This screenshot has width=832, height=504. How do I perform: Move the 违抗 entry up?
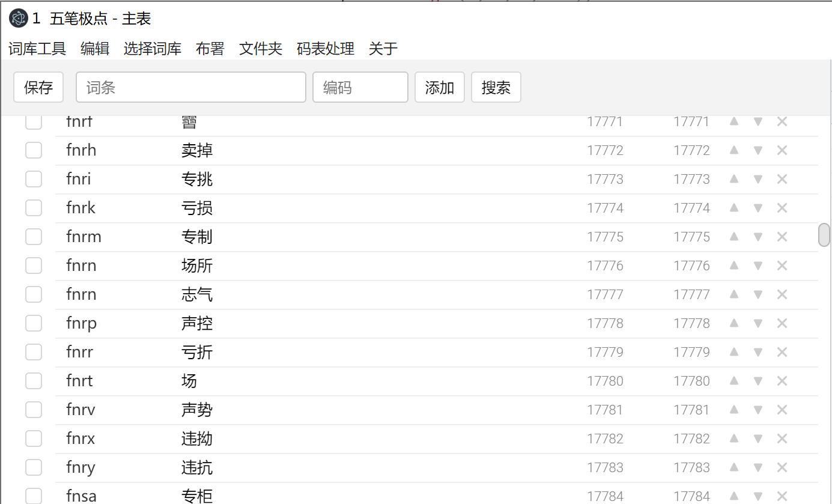(733, 467)
